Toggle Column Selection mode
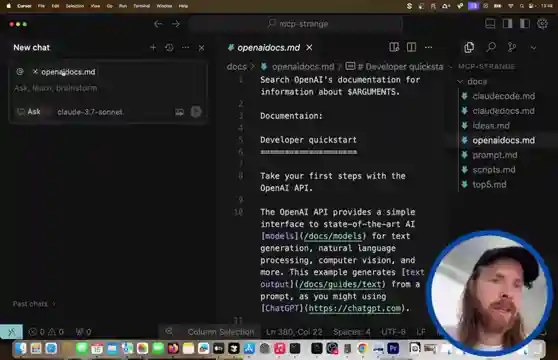 click(221, 332)
